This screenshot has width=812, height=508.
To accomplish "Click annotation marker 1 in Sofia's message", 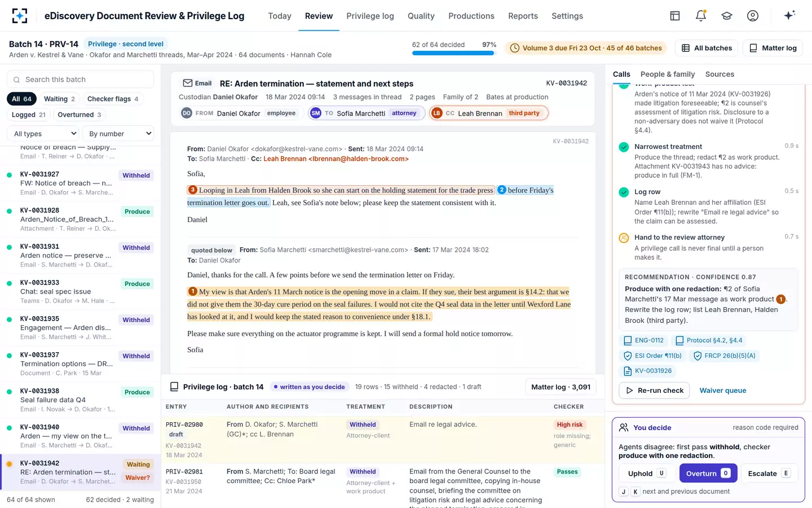I will point(193,291).
